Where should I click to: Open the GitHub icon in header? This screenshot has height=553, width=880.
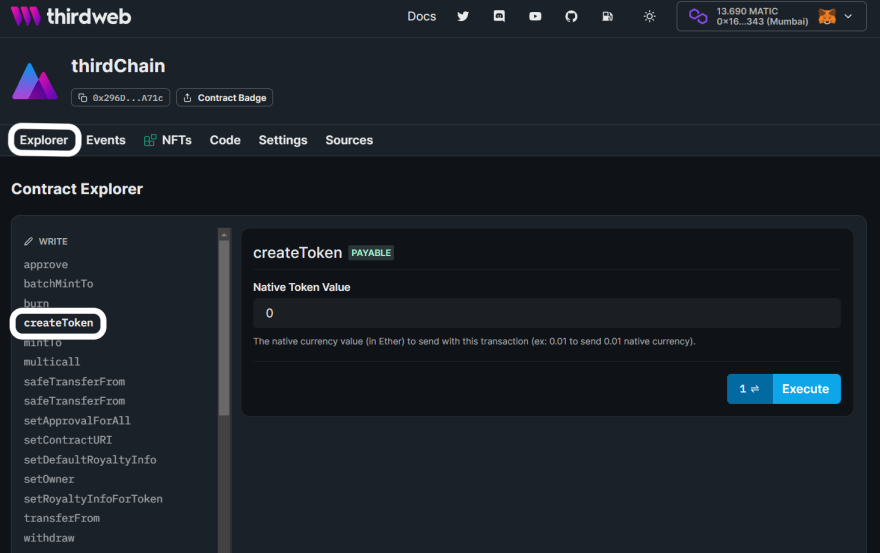(x=571, y=16)
